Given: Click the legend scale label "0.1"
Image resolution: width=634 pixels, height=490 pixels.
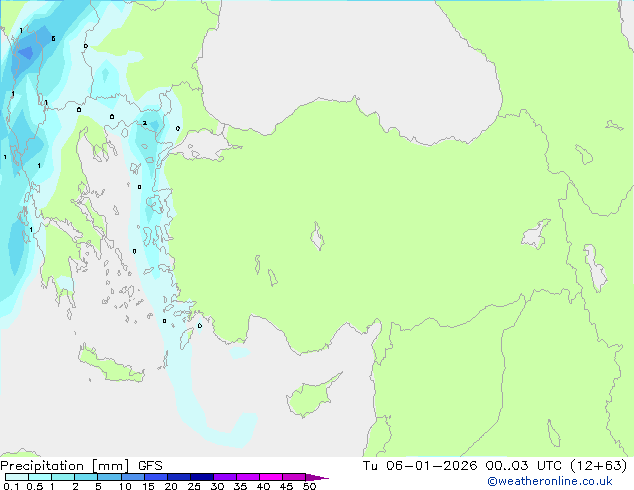Looking at the screenshot, I should pos(11,486).
